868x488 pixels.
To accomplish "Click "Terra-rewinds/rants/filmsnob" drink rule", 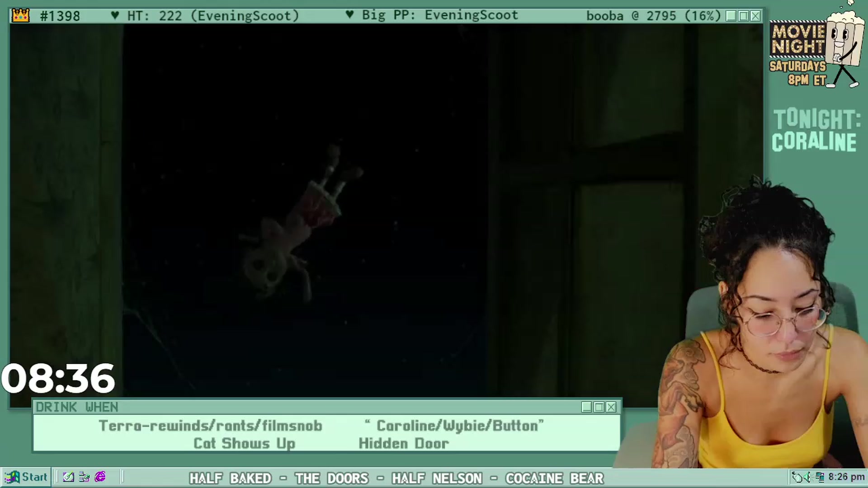I will (x=210, y=426).
